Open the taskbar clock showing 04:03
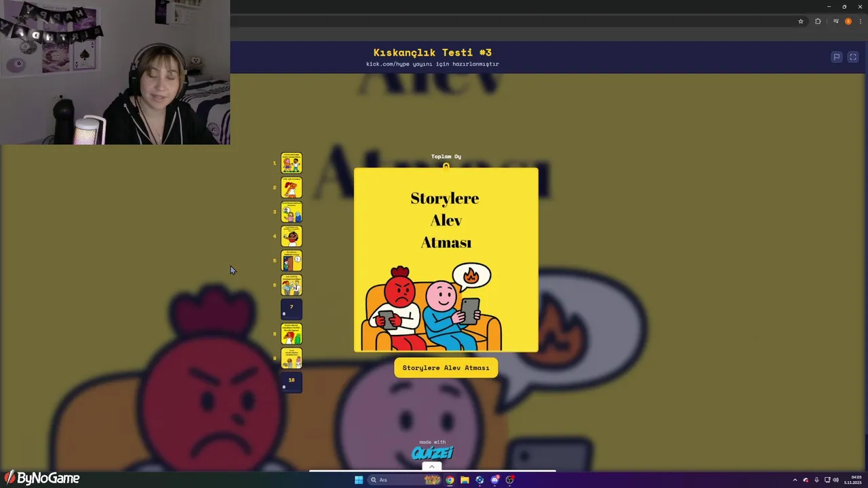 click(x=852, y=480)
